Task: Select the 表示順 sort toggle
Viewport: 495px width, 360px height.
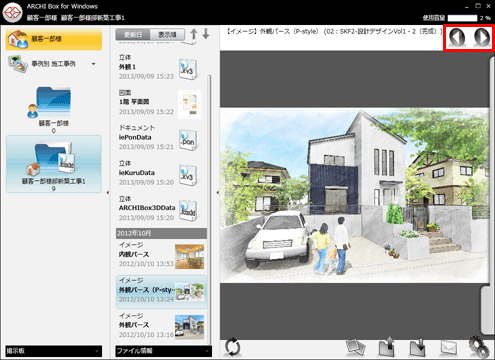Action: tap(167, 35)
